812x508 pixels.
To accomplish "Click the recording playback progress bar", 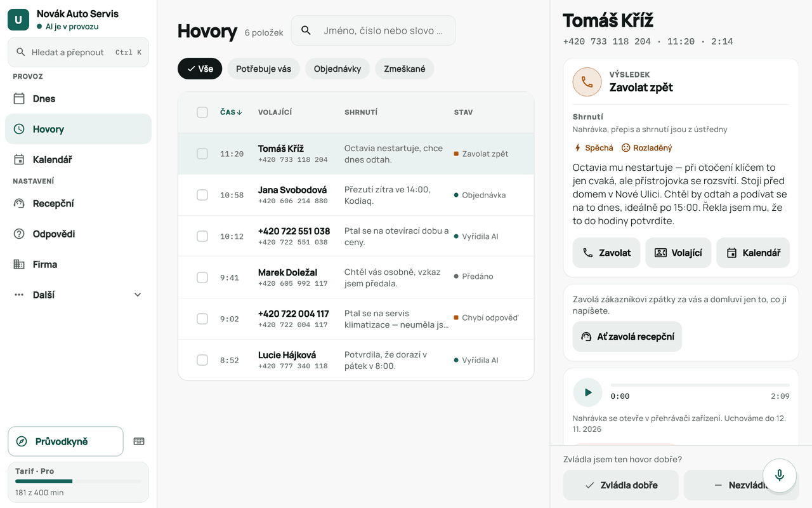I will 700,385.
